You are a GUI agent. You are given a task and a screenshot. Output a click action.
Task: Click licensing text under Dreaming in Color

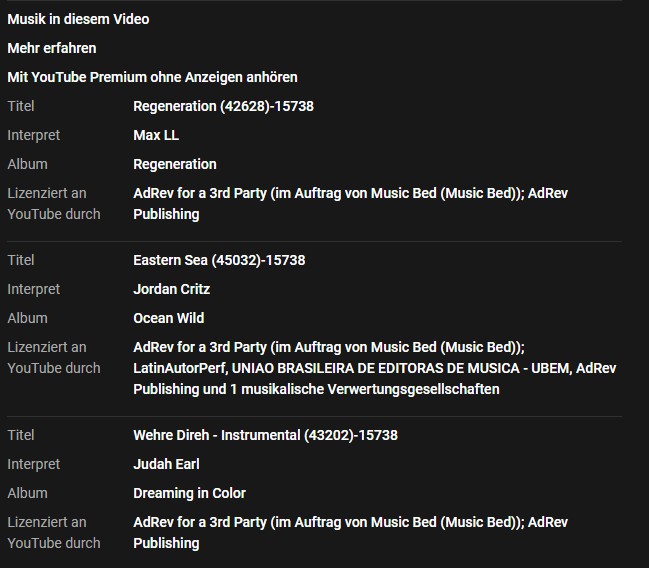point(350,532)
